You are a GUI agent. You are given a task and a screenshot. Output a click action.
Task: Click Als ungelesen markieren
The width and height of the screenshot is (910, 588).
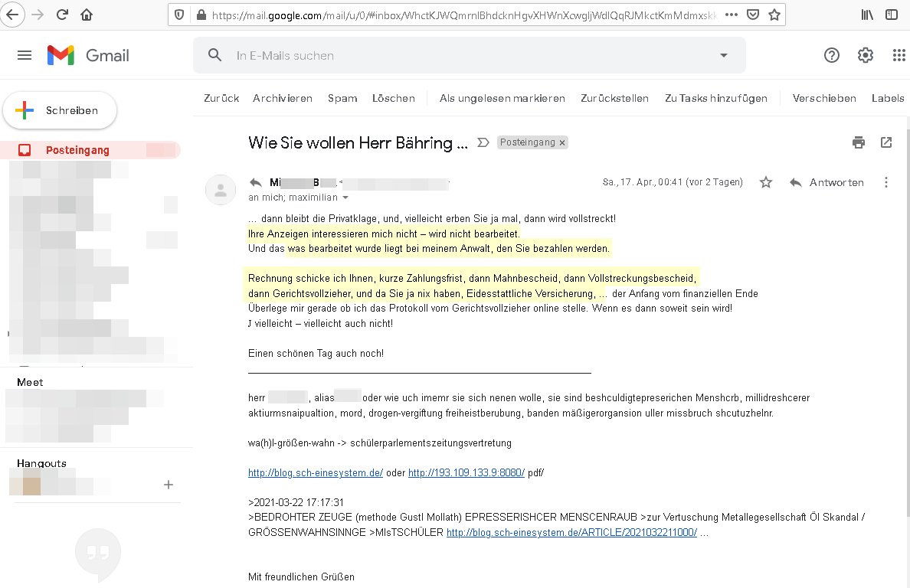pos(502,98)
